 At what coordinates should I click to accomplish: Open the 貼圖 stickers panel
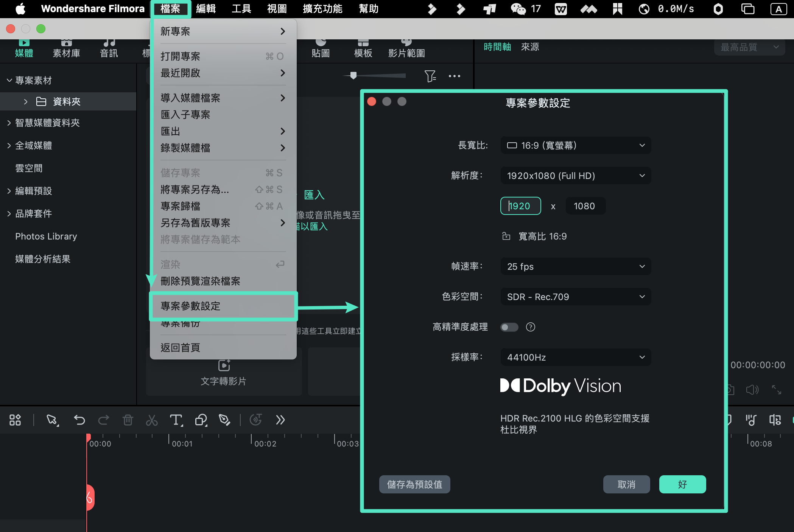321,48
